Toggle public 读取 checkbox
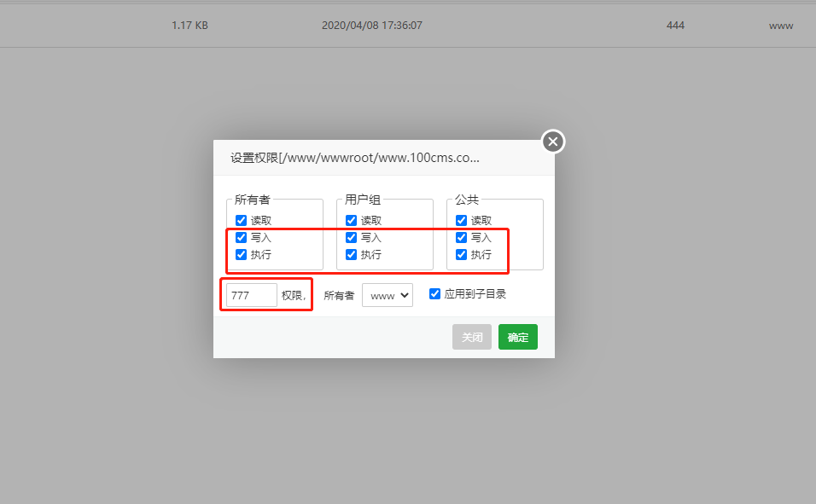 point(461,221)
